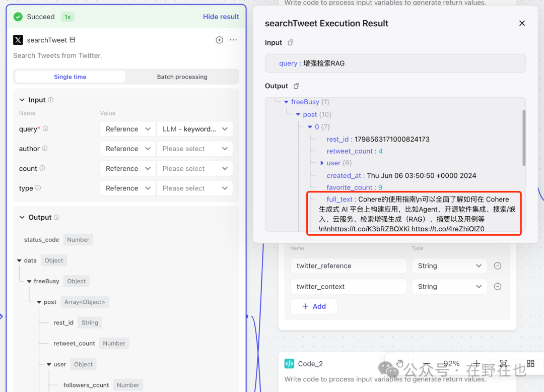The width and height of the screenshot is (544, 392).
Task: Click the Code_2 node title
Action: (x=310, y=364)
